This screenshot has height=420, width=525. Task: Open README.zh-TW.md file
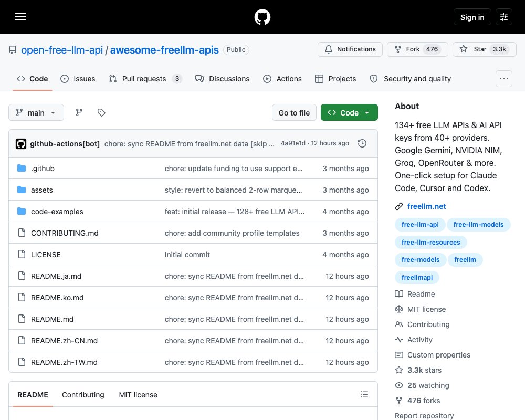click(x=64, y=362)
